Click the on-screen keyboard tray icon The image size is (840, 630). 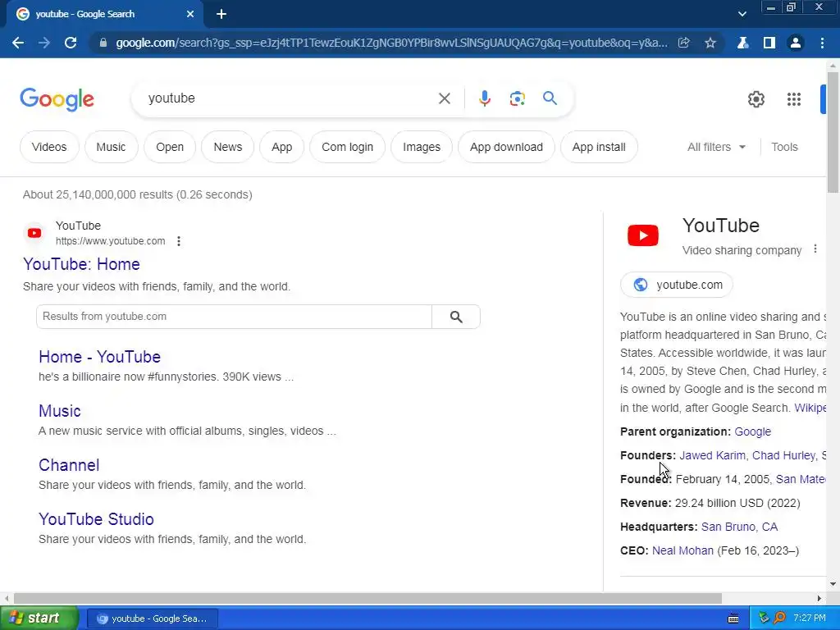733,619
